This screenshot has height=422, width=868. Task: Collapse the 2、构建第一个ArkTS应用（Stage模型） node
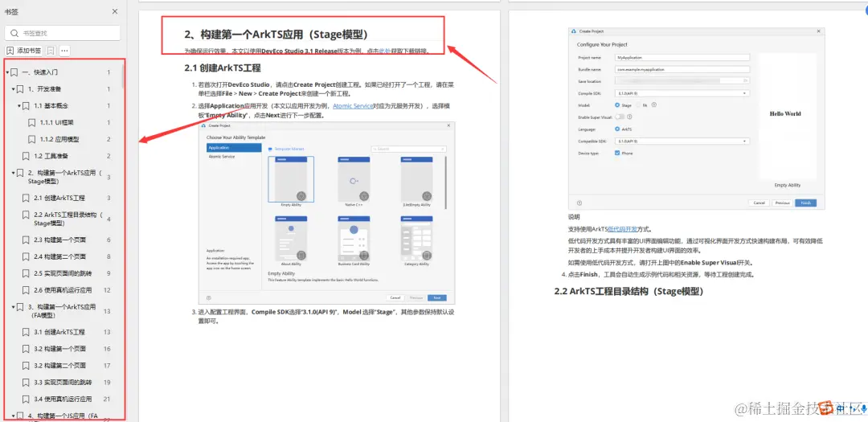click(x=14, y=174)
